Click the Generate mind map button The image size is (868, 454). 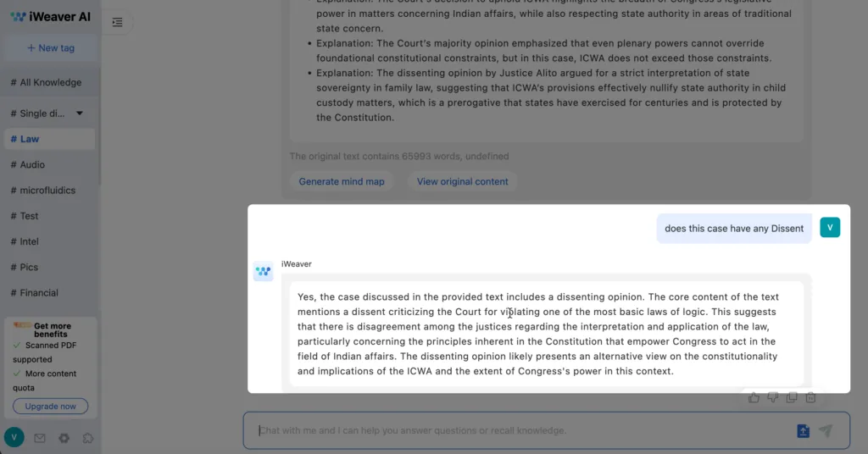click(x=342, y=181)
